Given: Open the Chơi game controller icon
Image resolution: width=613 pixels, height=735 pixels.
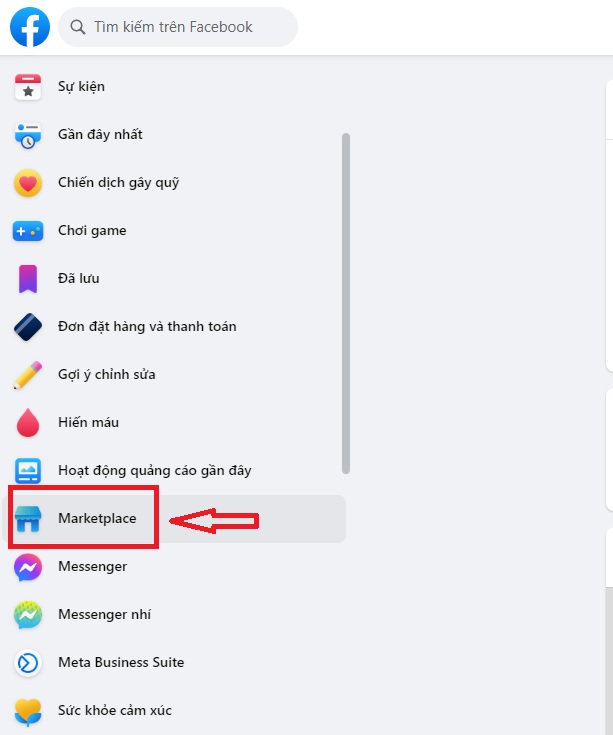Looking at the screenshot, I should [x=28, y=231].
